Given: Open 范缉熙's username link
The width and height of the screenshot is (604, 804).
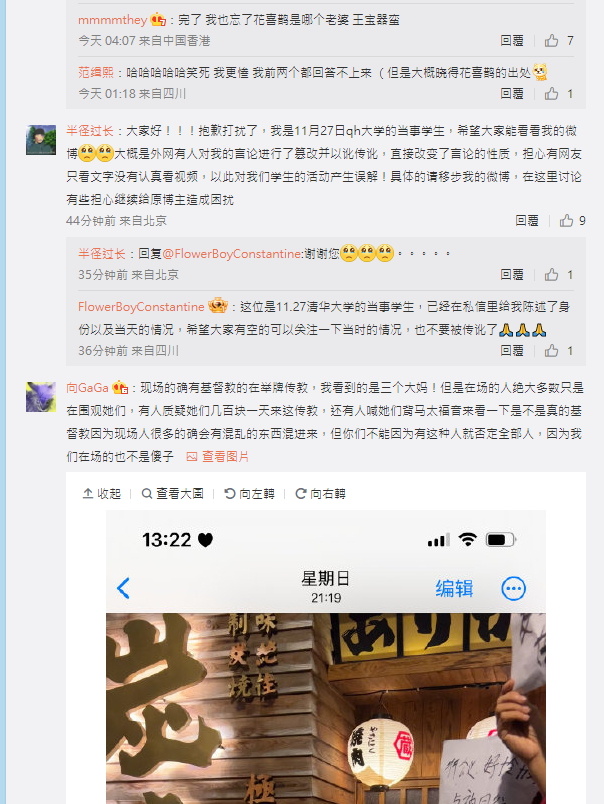Looking at the screenshot, I should (x=95, y=72).
